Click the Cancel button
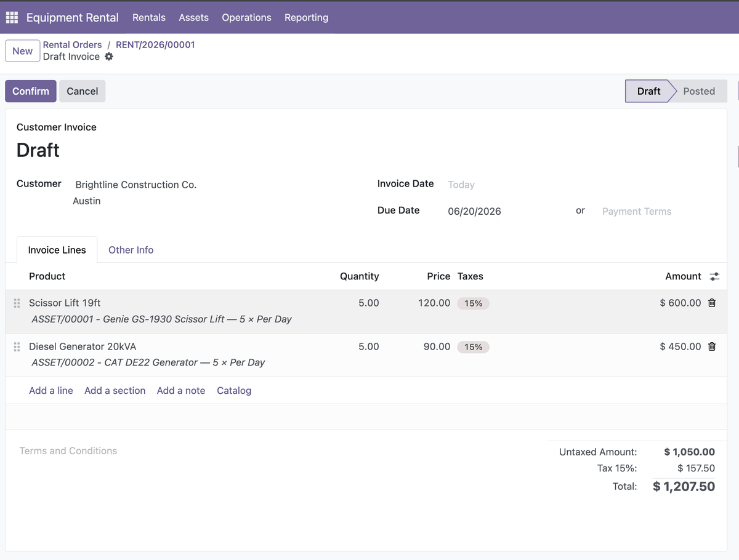This screenshot has height=560, width=739. coord(83,91)
